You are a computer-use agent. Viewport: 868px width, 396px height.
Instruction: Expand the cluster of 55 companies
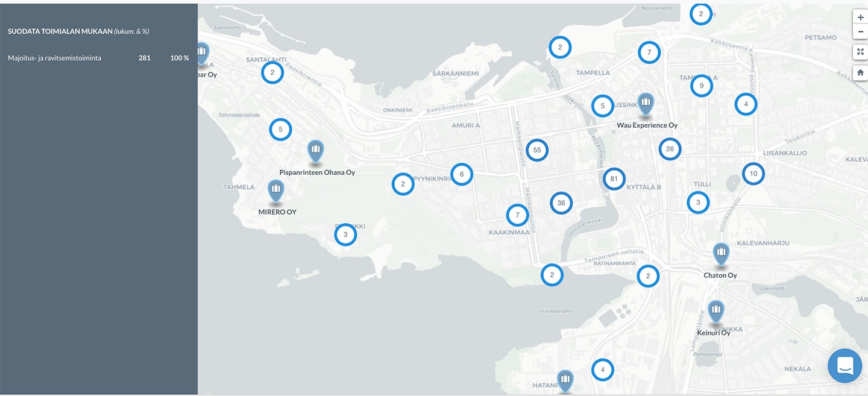[x=536, y=150]
